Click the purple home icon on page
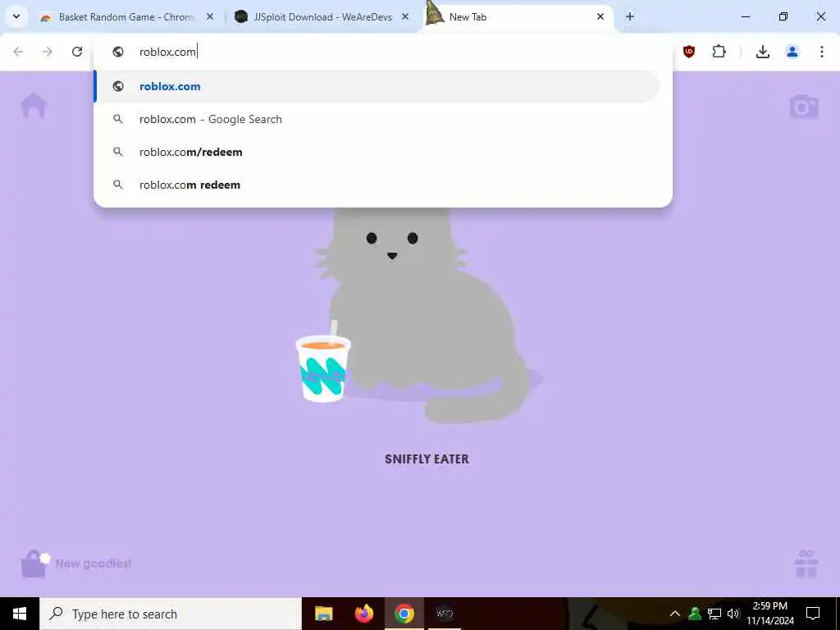The width and height of the screenshot is (840, 630). point(34,105)
